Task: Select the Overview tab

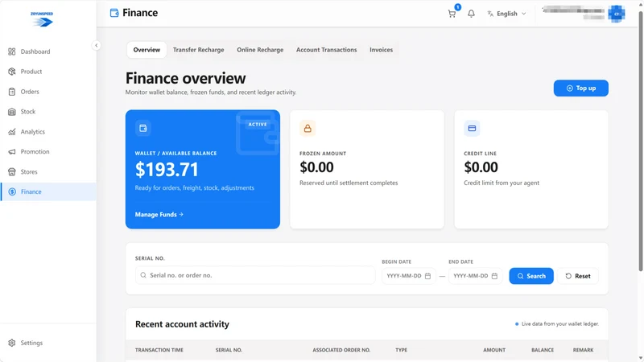Action: (147, 50)
